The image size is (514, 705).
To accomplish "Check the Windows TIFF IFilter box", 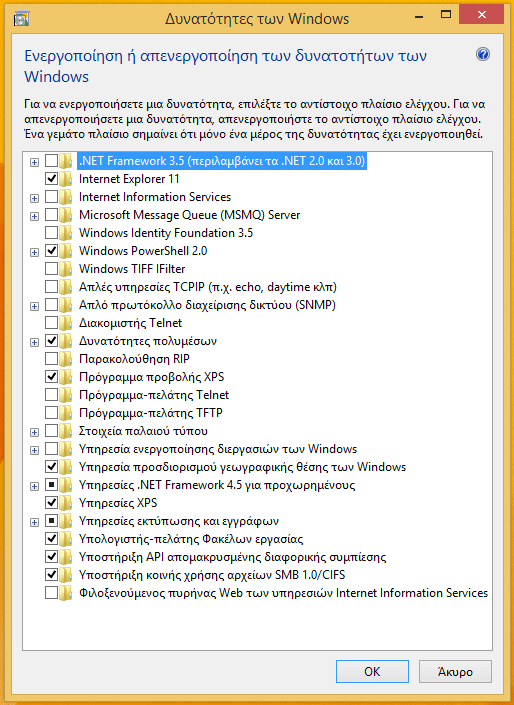I will 51,268.
